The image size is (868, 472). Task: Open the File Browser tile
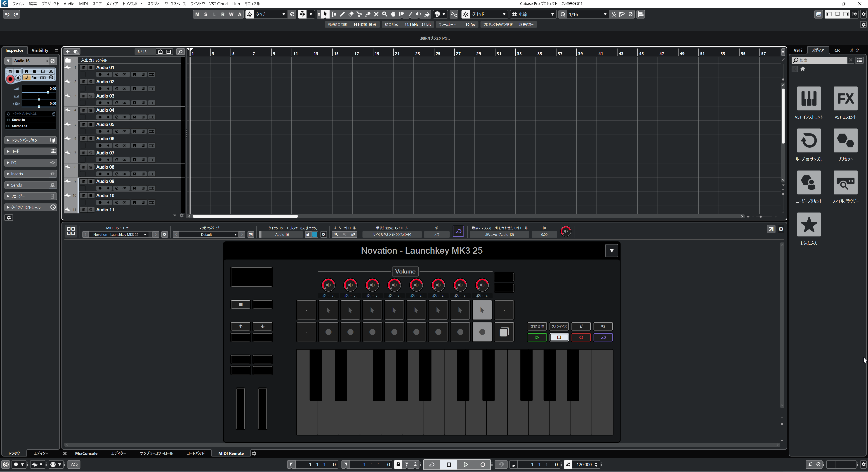point(845,182)
